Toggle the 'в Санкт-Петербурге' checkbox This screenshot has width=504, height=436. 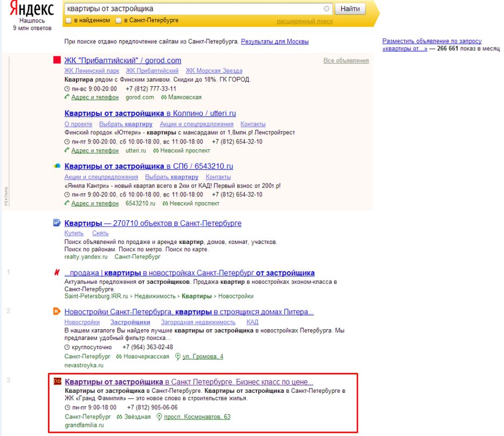click(118, 21)
